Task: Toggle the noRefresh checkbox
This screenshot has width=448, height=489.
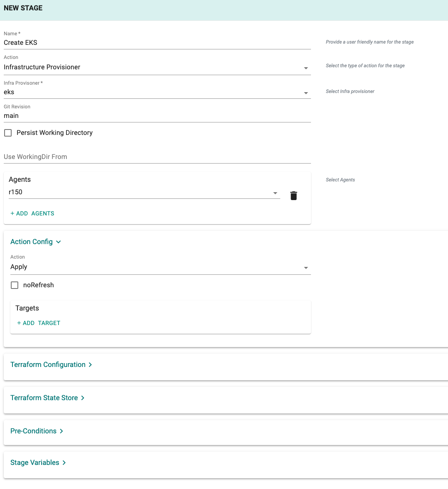Action: (x=15, y=285)
